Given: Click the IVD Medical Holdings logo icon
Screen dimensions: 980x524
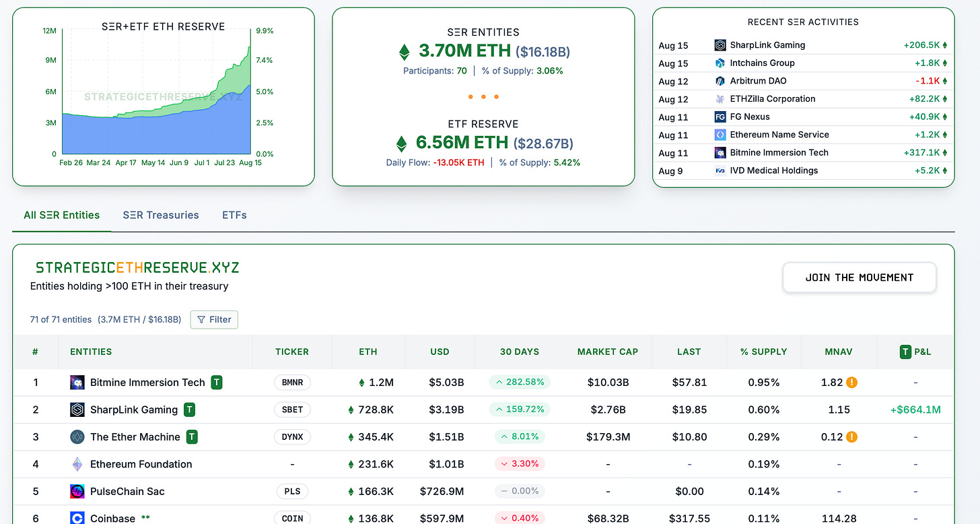Looking at the screenshot, I should [720, 170].
